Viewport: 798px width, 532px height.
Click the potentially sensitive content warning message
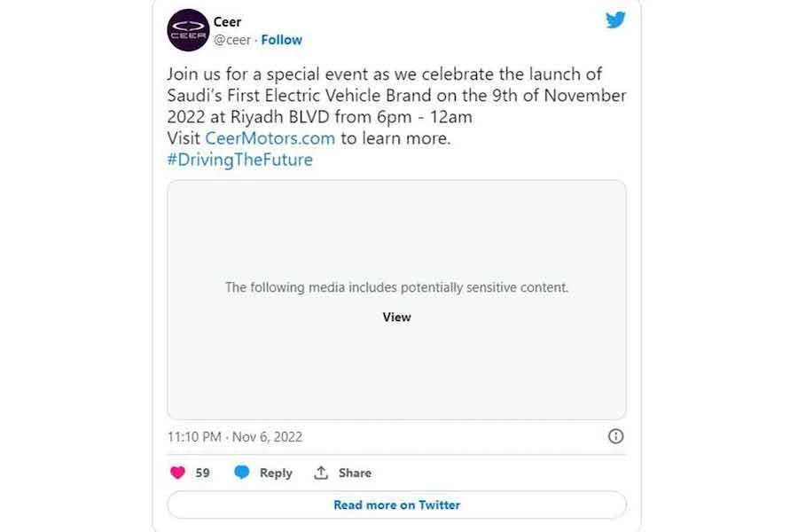pos(396,287)
